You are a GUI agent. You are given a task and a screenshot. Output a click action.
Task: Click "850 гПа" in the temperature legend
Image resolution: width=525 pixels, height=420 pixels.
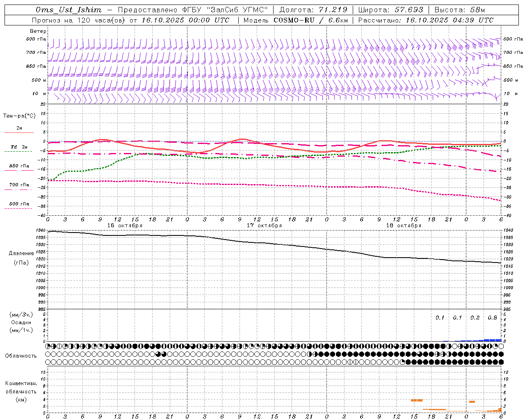[19, 166]
